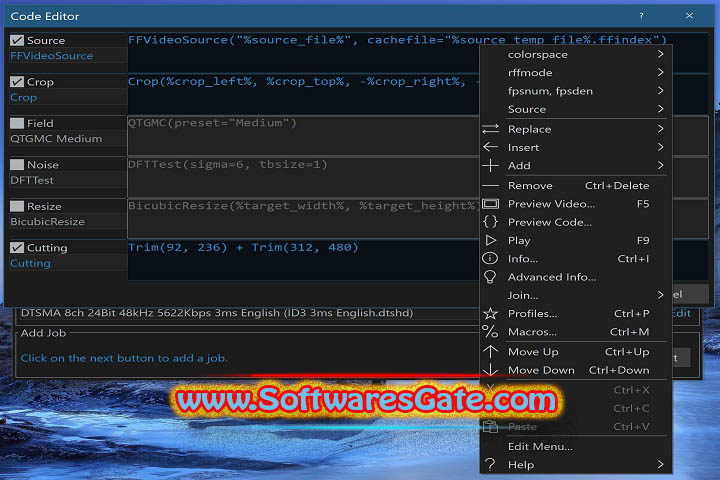Click the Paste clipboard icon
The width and height of the screenshot is (720, 480).
490,427
